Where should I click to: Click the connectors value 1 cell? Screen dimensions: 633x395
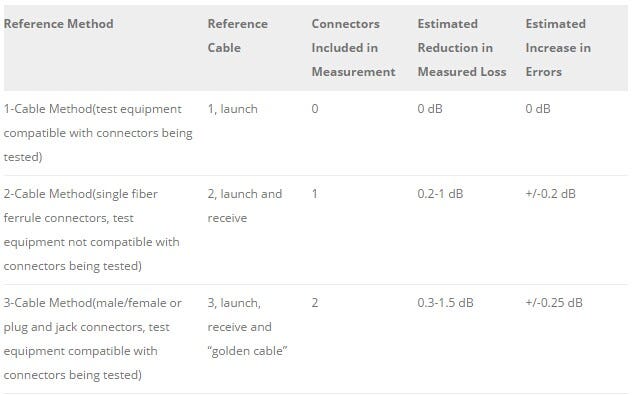314,194
